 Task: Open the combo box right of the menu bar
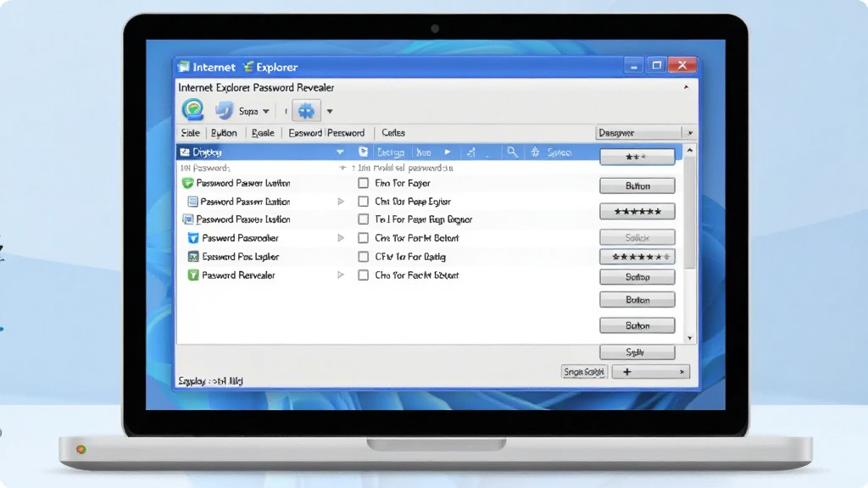[x=644, y=133]
